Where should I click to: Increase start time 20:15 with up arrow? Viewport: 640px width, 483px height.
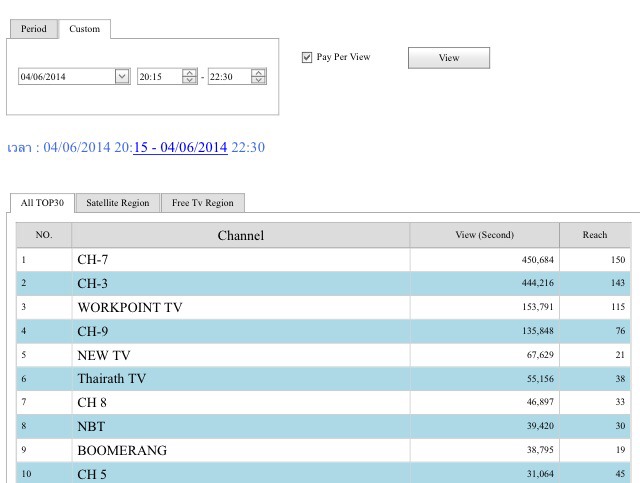[x=189, y=73]
